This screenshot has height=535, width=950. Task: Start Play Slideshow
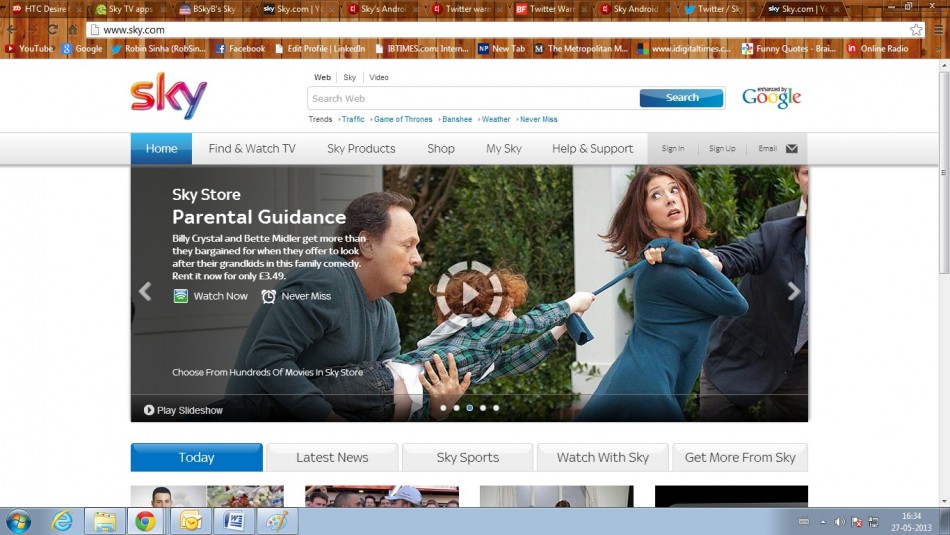point(183,410)
